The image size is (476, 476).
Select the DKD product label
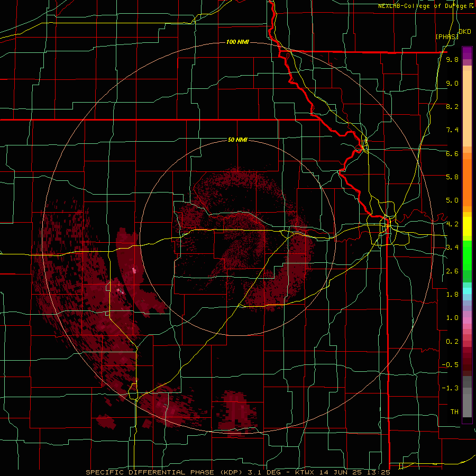465,32
